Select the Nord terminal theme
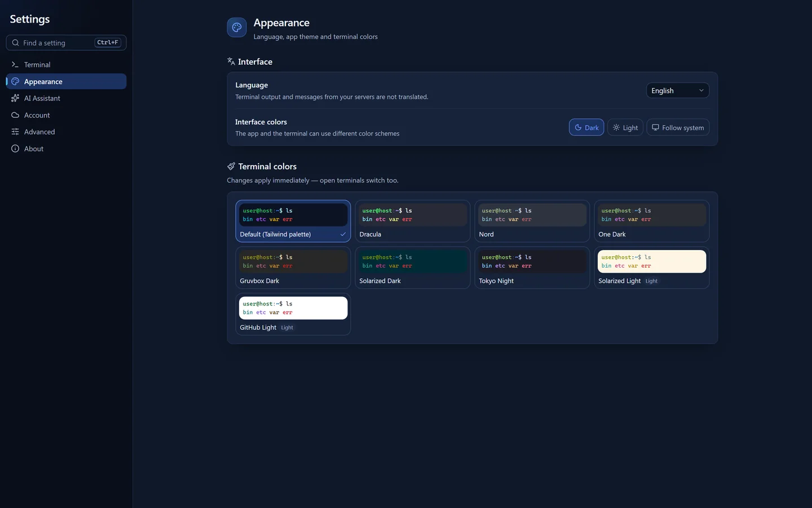 (532, 221)
